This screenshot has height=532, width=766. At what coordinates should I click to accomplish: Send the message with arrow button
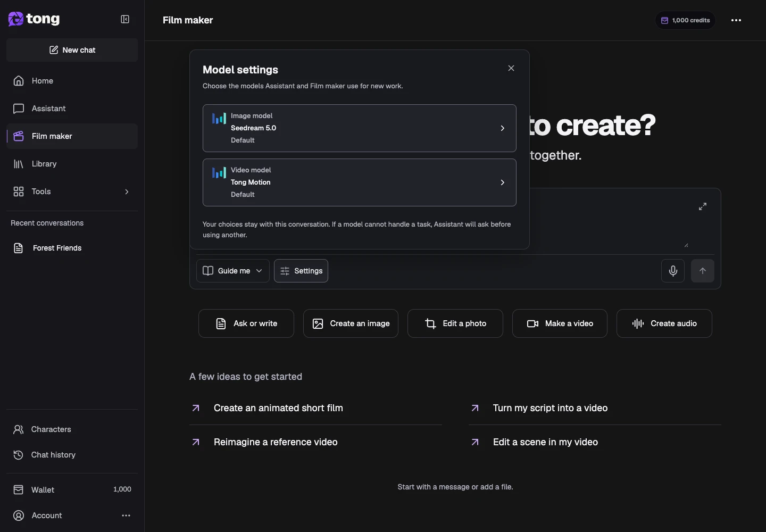click(703, 271)
